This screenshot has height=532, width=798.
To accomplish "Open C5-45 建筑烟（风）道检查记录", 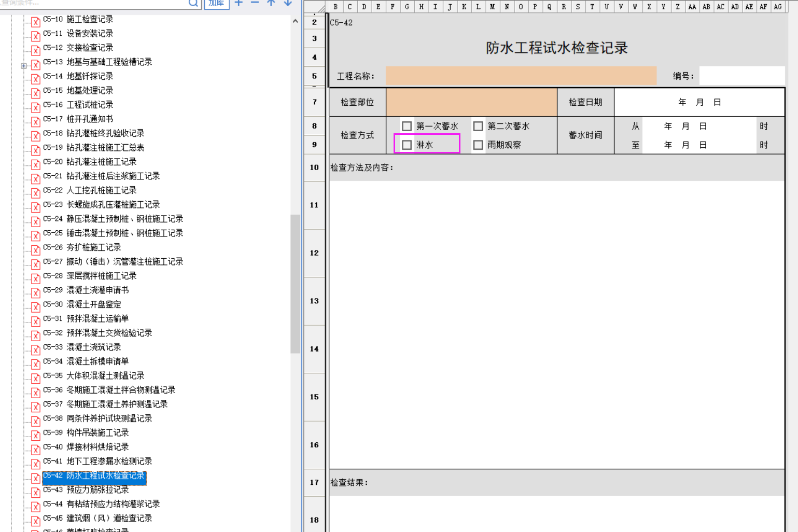I will tap(97, 518).
